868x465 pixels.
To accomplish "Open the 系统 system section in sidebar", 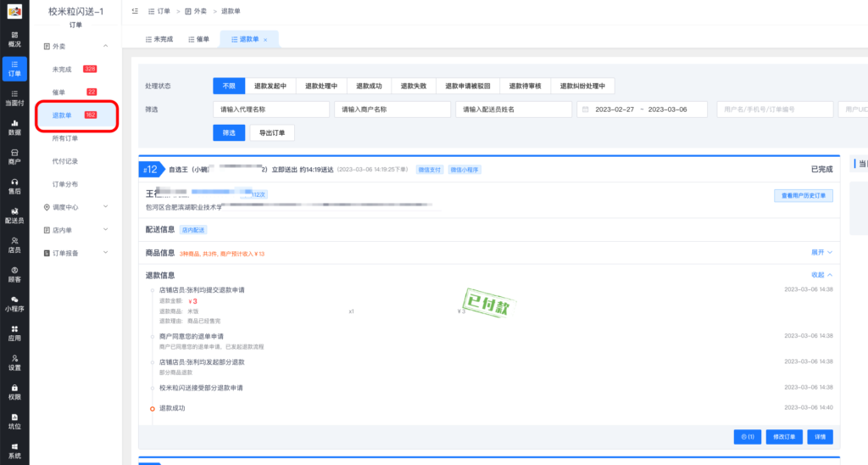I will pyautogui.click(x=14, y=451).
